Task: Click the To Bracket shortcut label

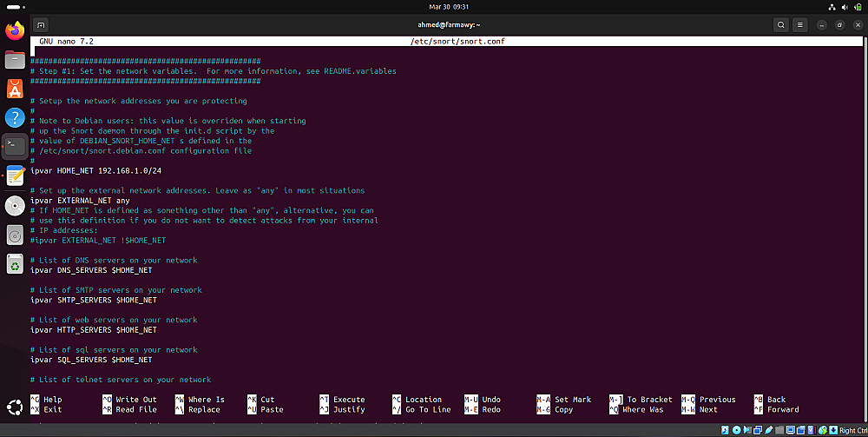Action: point(650,400)
